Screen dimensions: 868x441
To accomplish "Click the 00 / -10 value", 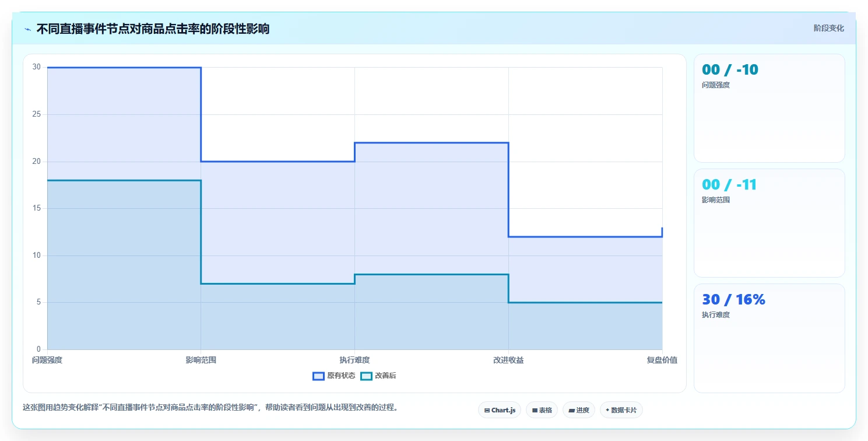I will coord(730,69).
